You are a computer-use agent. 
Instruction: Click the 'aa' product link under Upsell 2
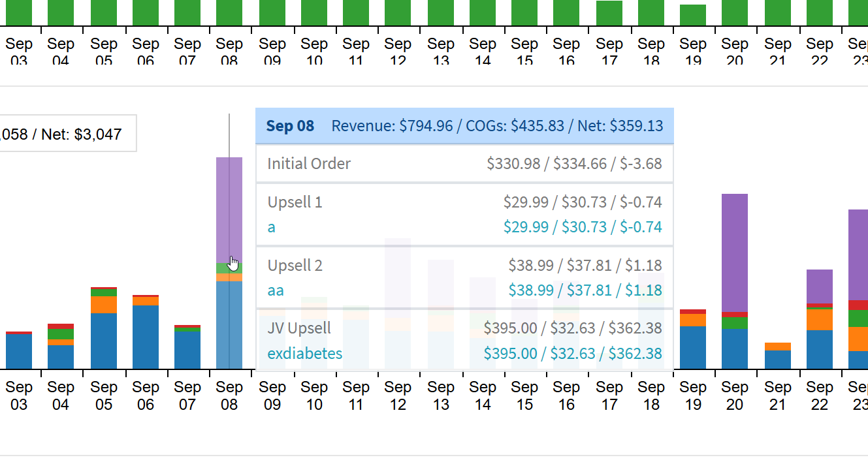coord(276,290)
